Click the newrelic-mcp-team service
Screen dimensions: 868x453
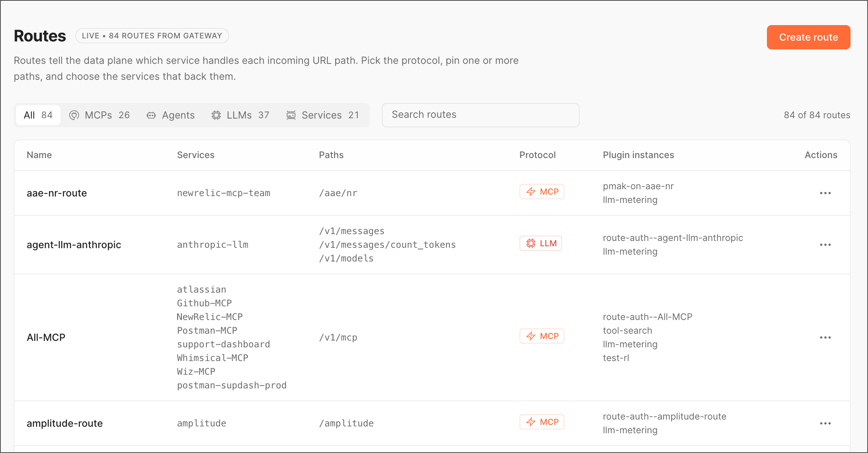(x=223, y=193)
